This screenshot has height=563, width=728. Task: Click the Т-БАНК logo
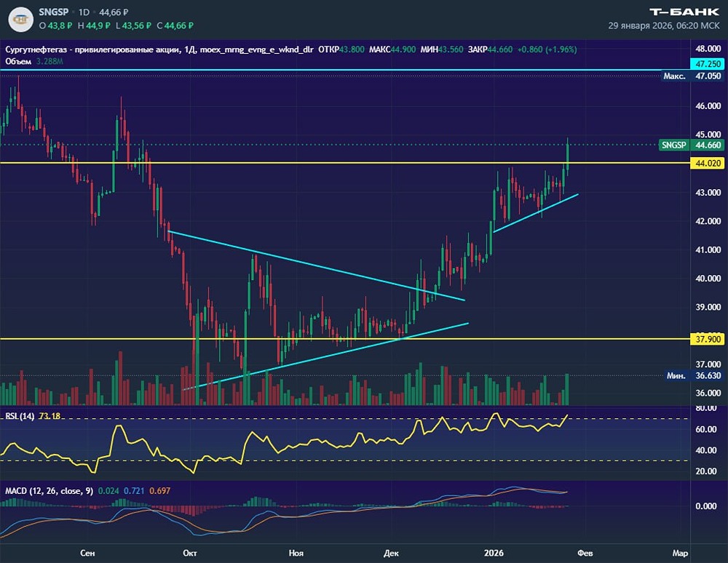tap(684, 12)
